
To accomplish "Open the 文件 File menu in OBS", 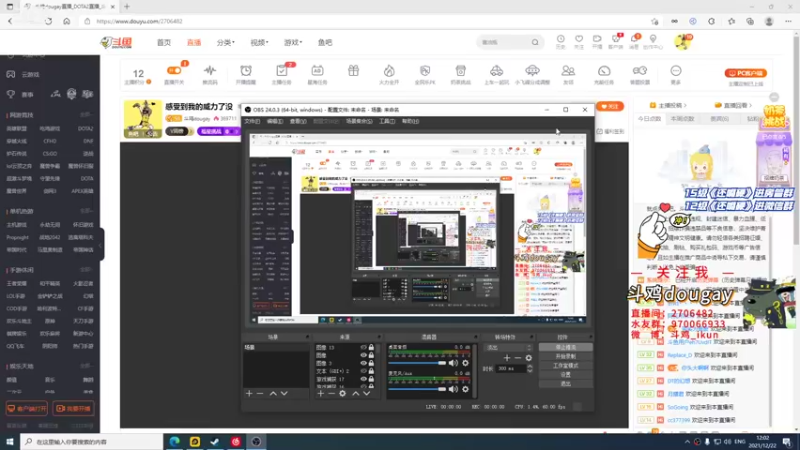I will [252, 121].
